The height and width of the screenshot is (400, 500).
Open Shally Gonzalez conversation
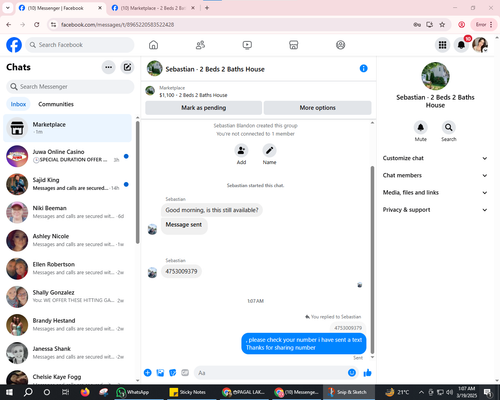click(67, 297)
